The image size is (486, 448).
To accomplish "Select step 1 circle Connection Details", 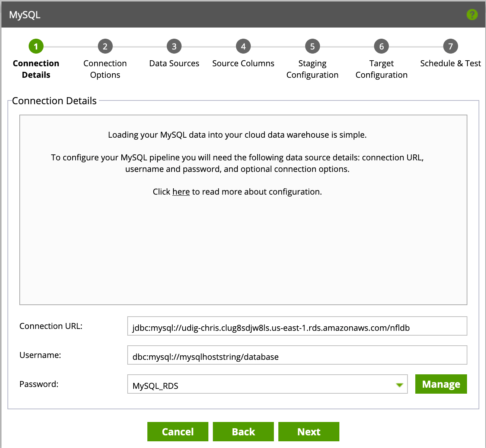I will (36, 47).
